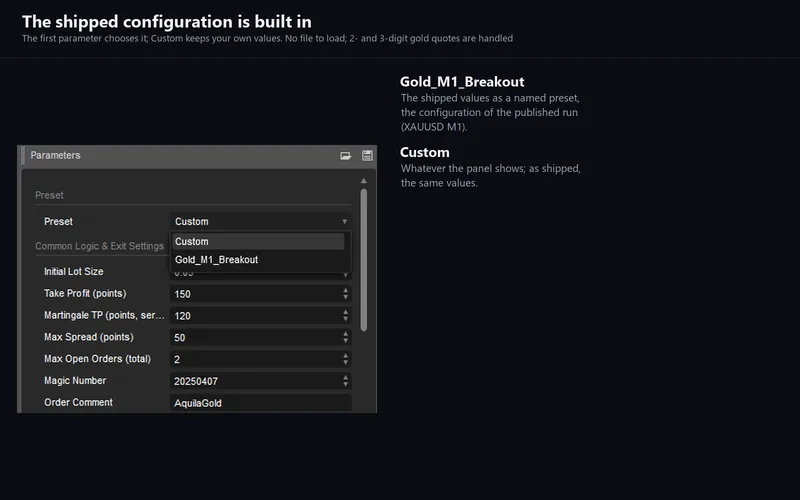This screenshot has width=800, height=500.
Task: Adjust the Take Profit stepper arrows
Action: (x=345, y=294)
